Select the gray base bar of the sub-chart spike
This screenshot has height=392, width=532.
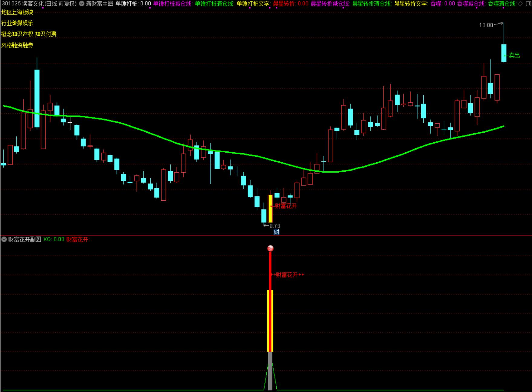270,371
